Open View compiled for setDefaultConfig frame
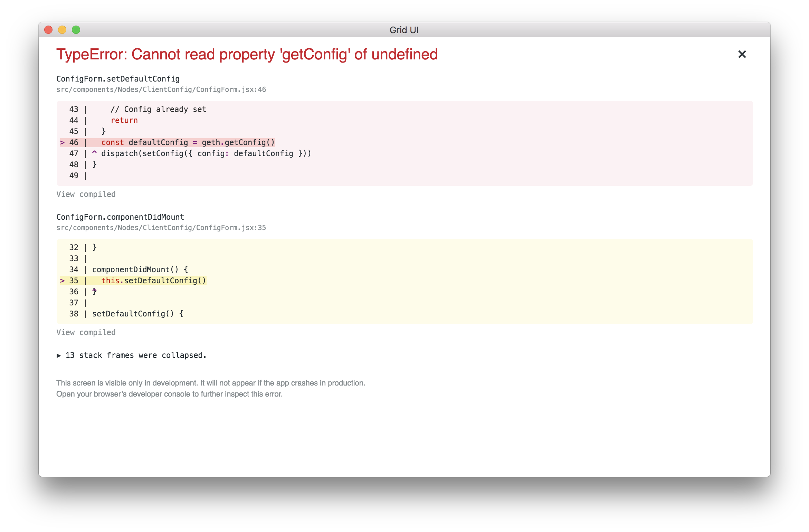Image resolution: width=809 pixels, height=532 pixels. [86, 194]
